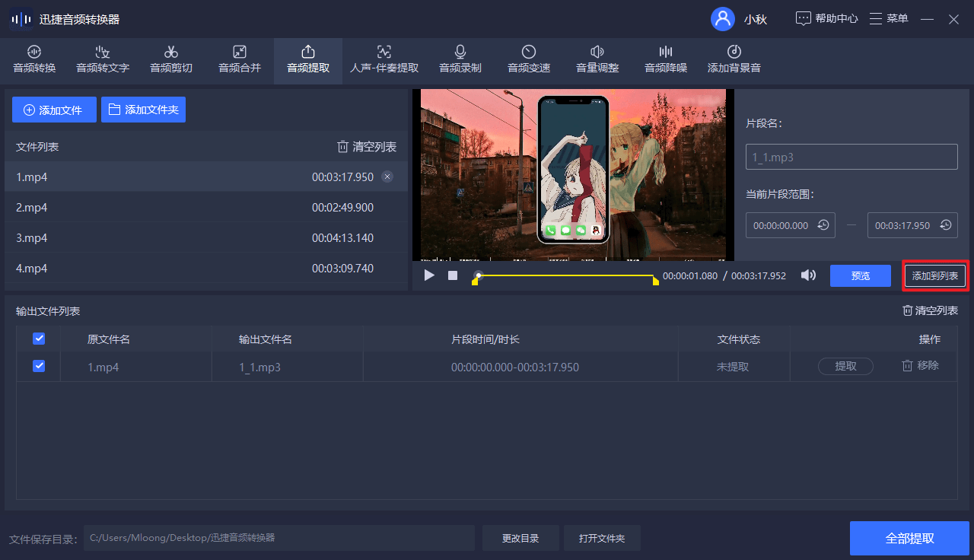This screenshot has height=560, width=974.
Task: Open 人声-伴奏提取 vocal separation tool
Action: pyautogui.click(x=384, y=60)
